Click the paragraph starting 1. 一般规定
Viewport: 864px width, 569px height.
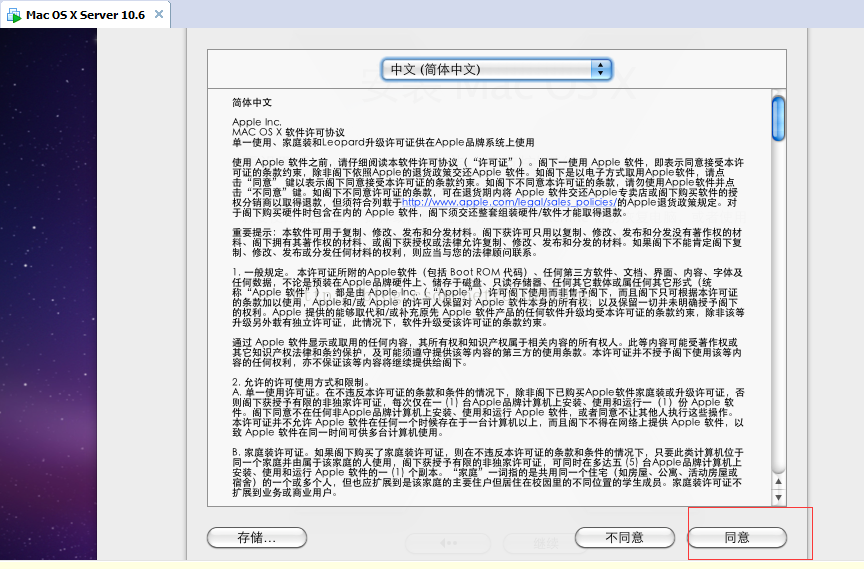488,297
